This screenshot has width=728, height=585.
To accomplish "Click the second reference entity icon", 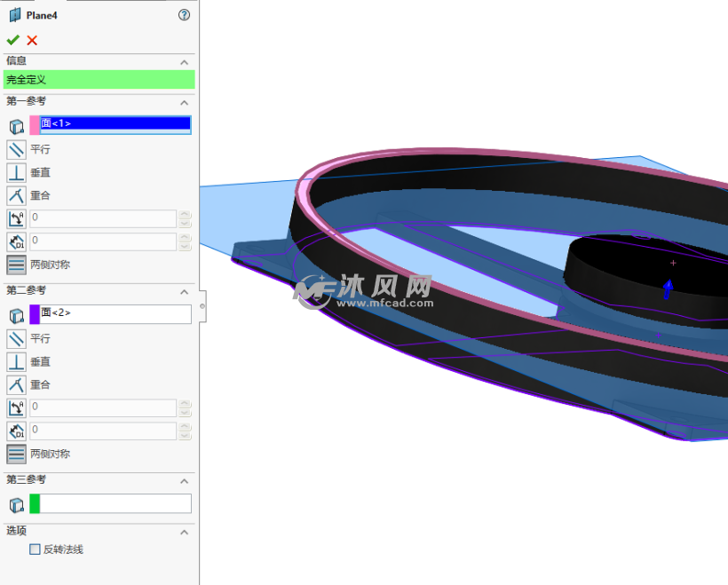I will (x=17, y=316).
